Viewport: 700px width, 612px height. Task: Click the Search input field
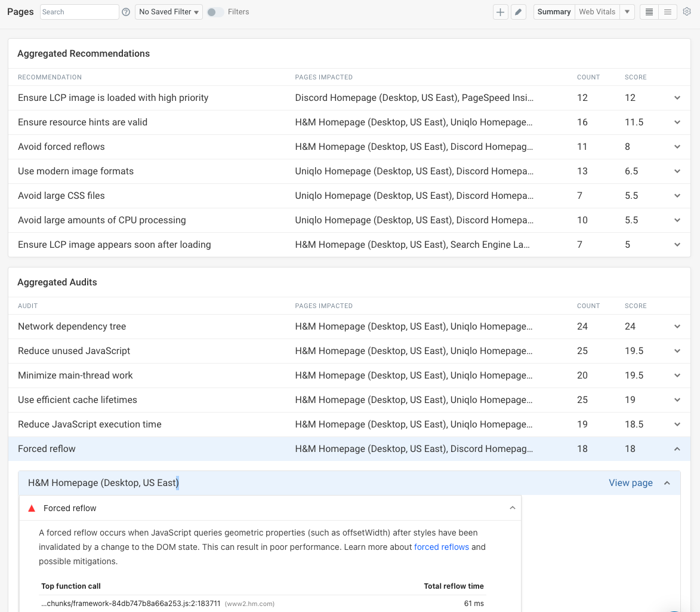click(79, 12)
